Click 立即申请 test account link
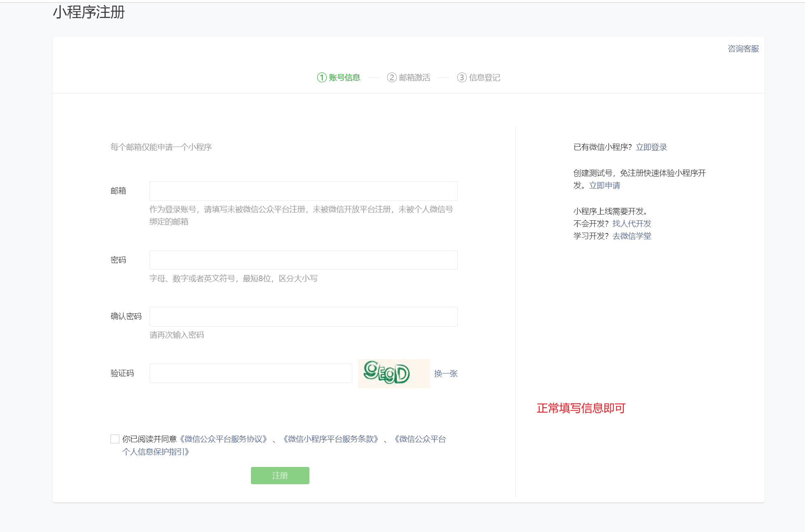The height and width of the screenshot is (532, 805). click(604, 185)
